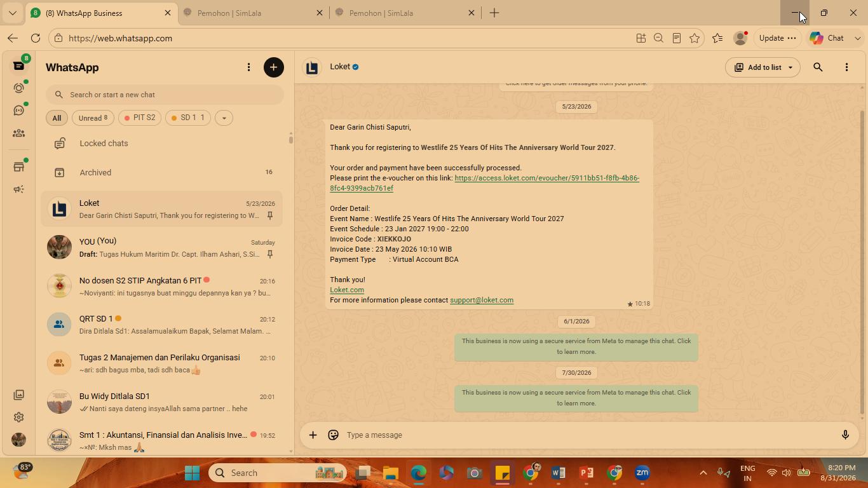This screenshot has height=488, width=868.
Task: Click the microphone voice message icon
Action: click(x=845, y=435)
